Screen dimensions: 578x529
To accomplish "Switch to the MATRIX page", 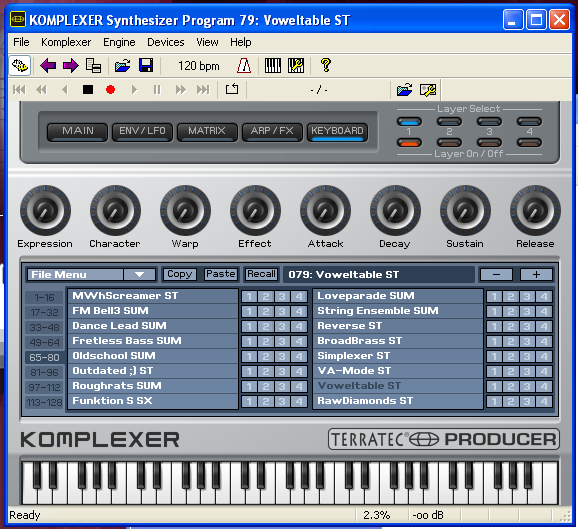I will point(207,132).
